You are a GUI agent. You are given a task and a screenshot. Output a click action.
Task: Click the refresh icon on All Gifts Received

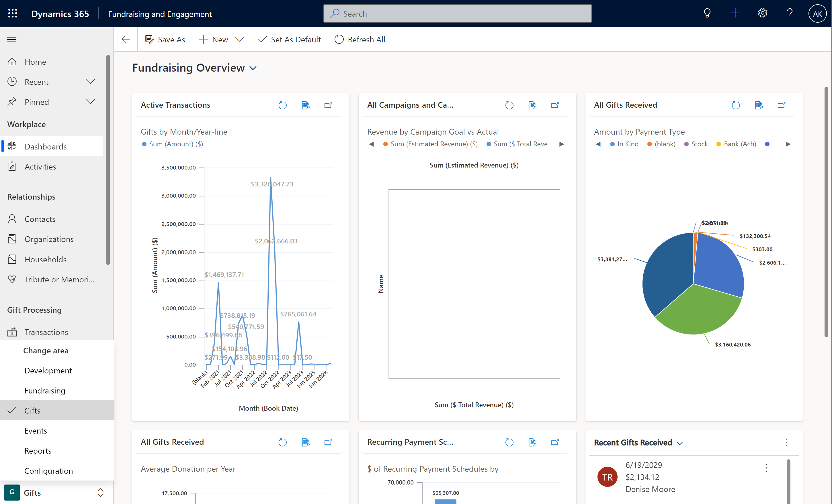click(735, 105)
